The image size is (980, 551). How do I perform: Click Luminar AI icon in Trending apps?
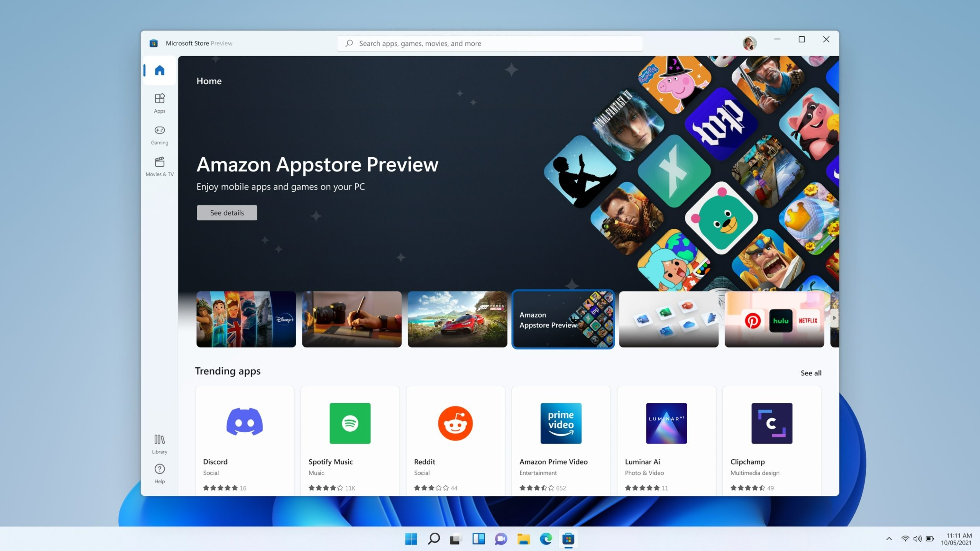[x=666, y=423]
